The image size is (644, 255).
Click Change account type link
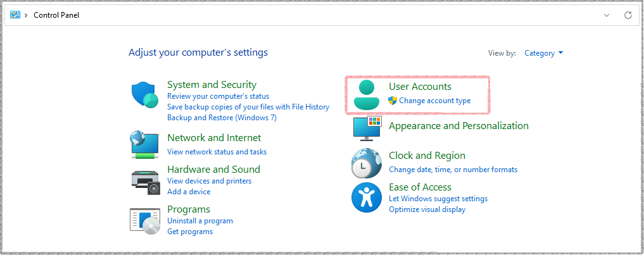[x=435, y=101]
